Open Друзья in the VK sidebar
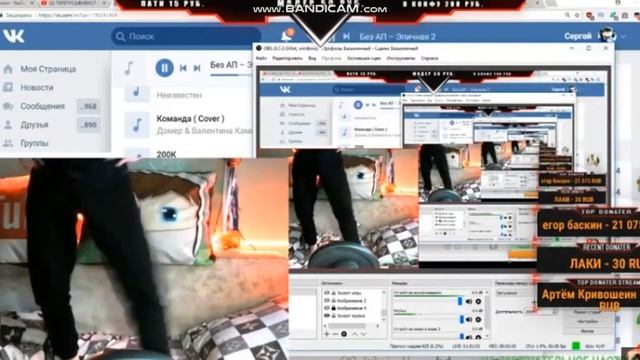The width and height of the screenshot is (640, 360). pyautogui.click(x=34, y=124)
